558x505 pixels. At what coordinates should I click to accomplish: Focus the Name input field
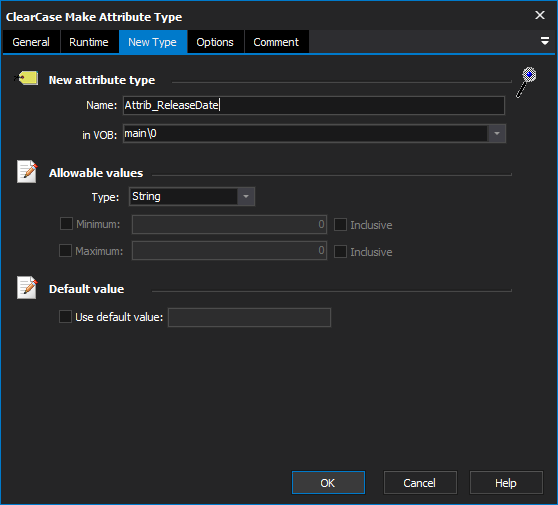coord(314,105)
